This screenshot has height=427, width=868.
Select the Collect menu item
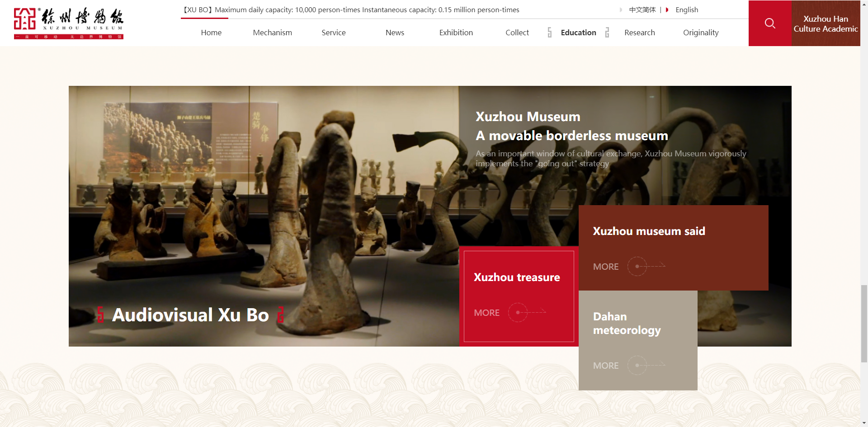[517, 33]
